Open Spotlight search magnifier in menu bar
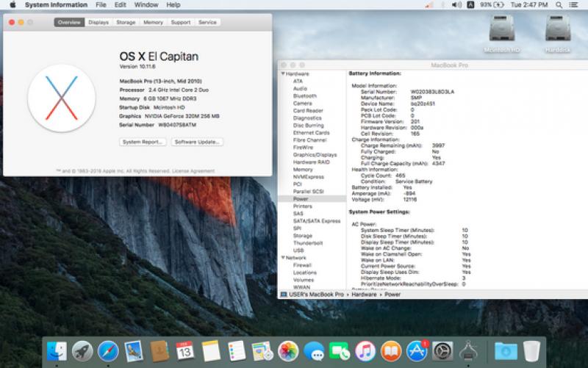Viewport: 588px width, 368px height. coord(559,5)
